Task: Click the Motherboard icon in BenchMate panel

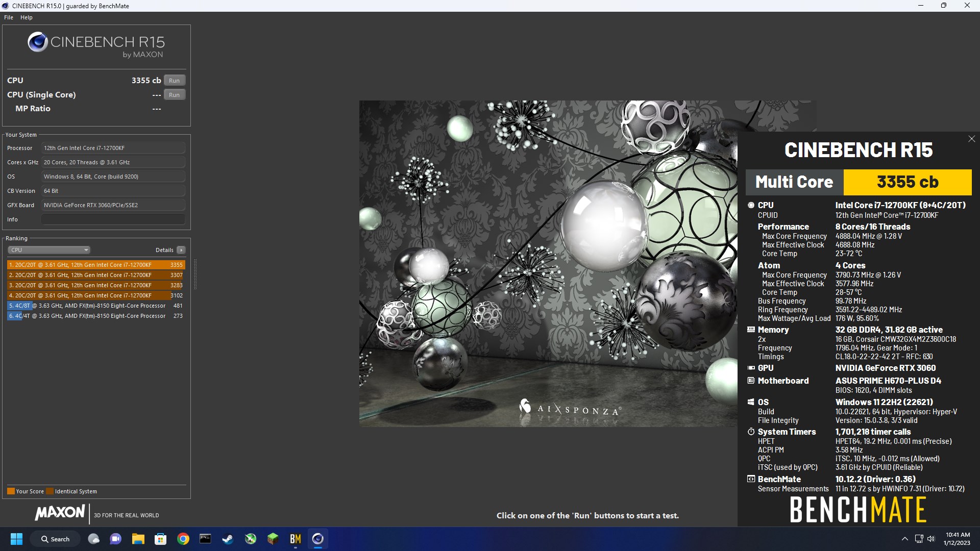Action: point(751,381)
